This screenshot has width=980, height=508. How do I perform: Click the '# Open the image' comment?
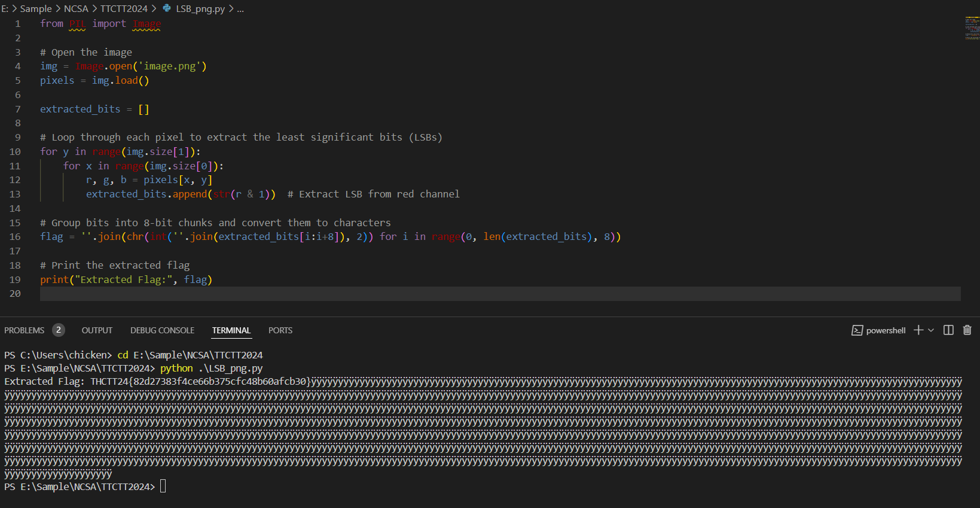pyautogui.click(x=86, y=52)
